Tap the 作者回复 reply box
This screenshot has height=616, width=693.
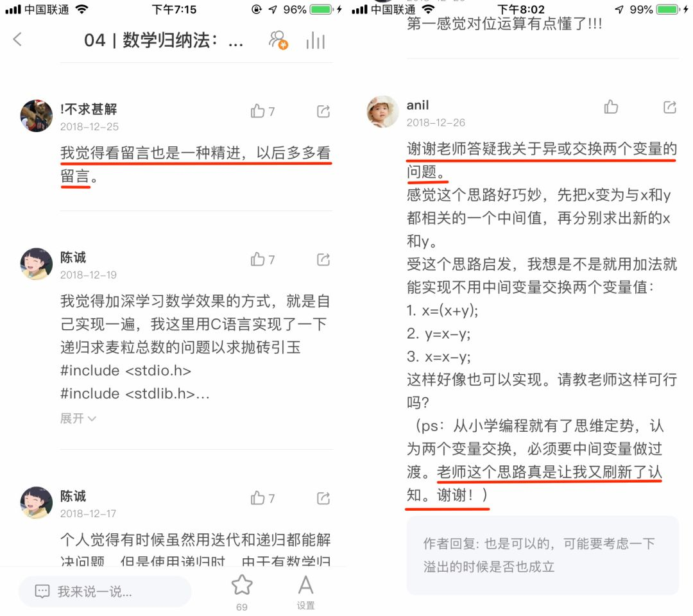543,555
